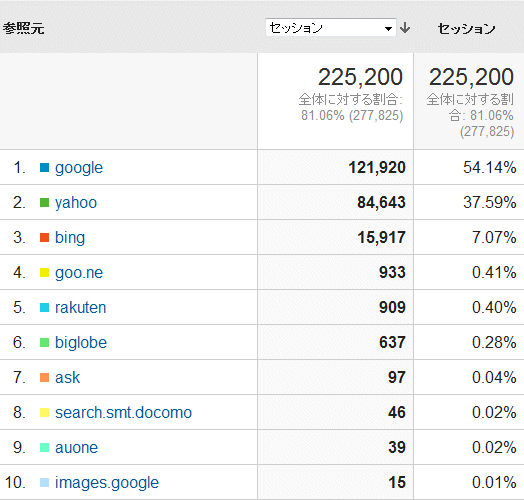Select the 637 sessions value

[x=392, y=343]
